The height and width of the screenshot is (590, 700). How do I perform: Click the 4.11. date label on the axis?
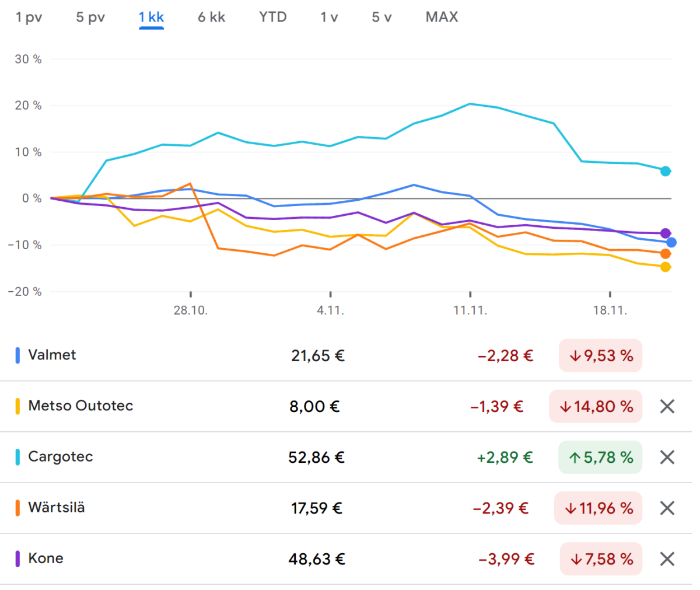tap(331, 310)
